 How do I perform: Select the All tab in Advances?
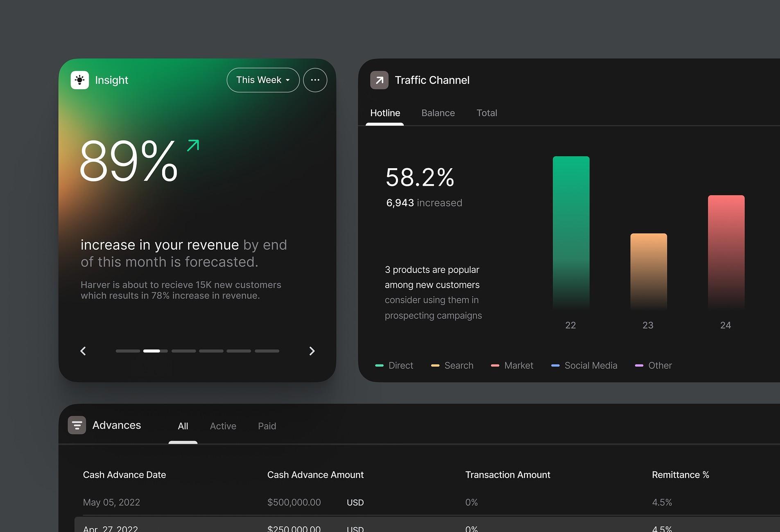tap(183, 426)
